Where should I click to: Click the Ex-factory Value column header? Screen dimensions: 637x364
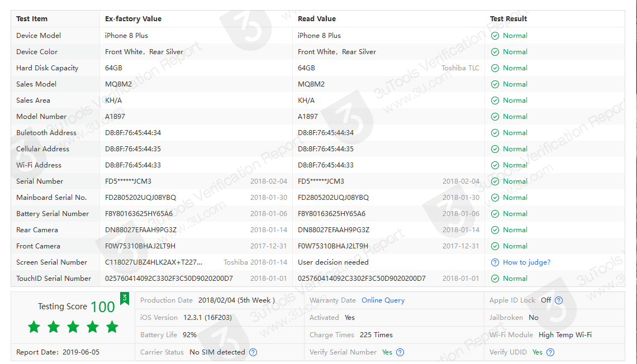pos(133,19)
